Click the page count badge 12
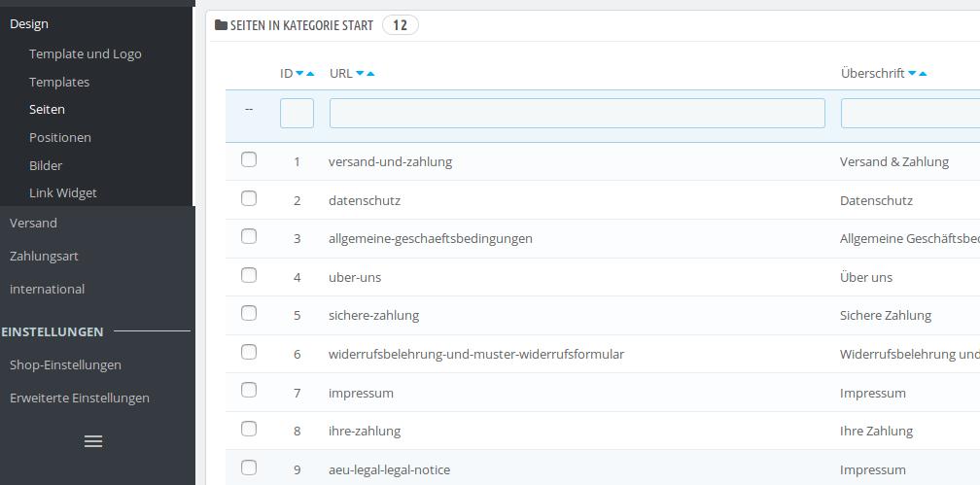The height and width of the screenshot is (485, 980). coord(400,25)
